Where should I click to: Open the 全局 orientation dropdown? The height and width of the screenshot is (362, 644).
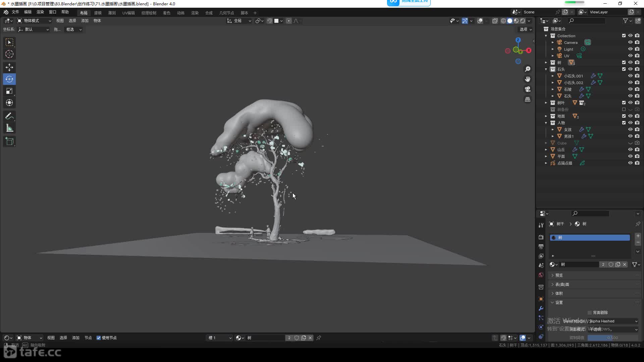coord(239,21)
